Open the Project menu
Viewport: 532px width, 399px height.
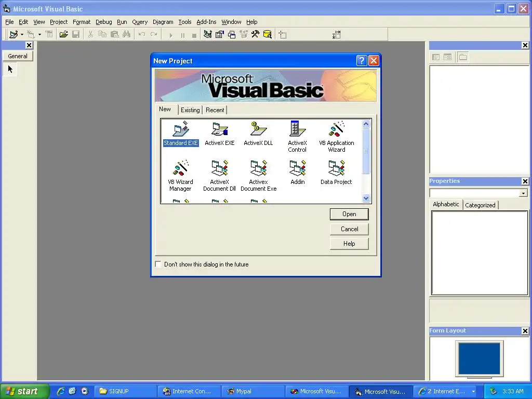(59, 22)
